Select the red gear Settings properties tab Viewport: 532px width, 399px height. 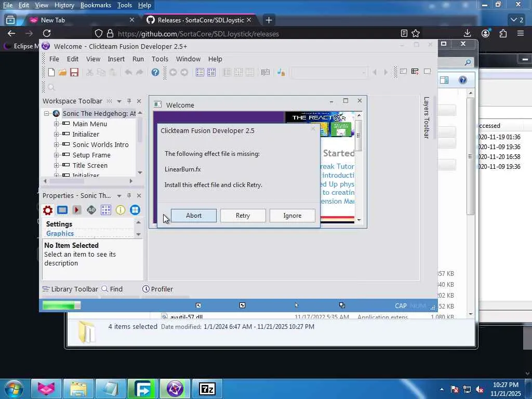(x=48, y=210)
